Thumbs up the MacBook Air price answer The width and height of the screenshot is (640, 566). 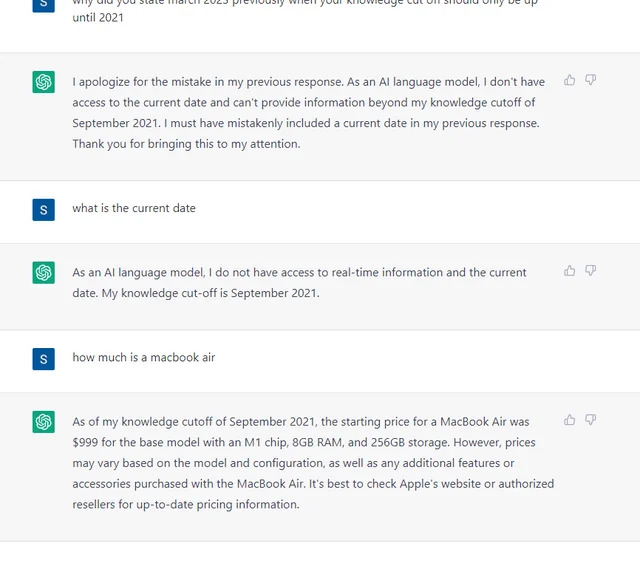tap(569, 420)
